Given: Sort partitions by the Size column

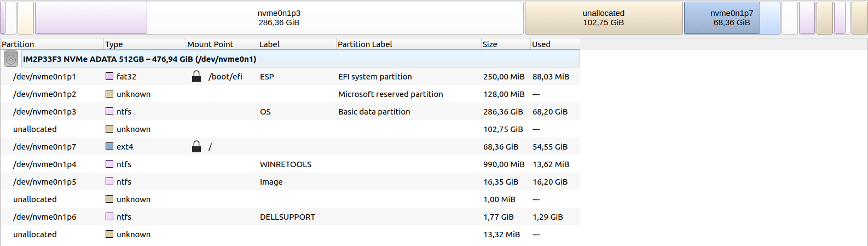Looking at the screenshot, I should click(506, 44).
